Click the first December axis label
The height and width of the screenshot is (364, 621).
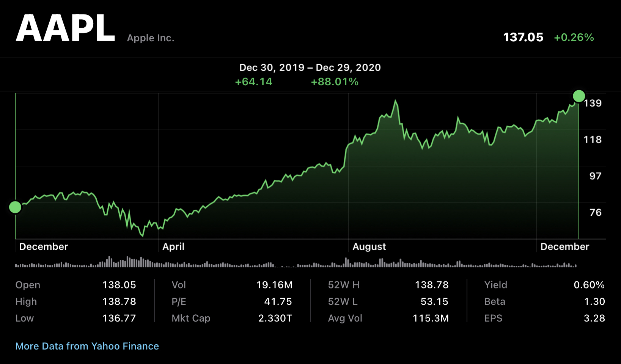[44, 247]
